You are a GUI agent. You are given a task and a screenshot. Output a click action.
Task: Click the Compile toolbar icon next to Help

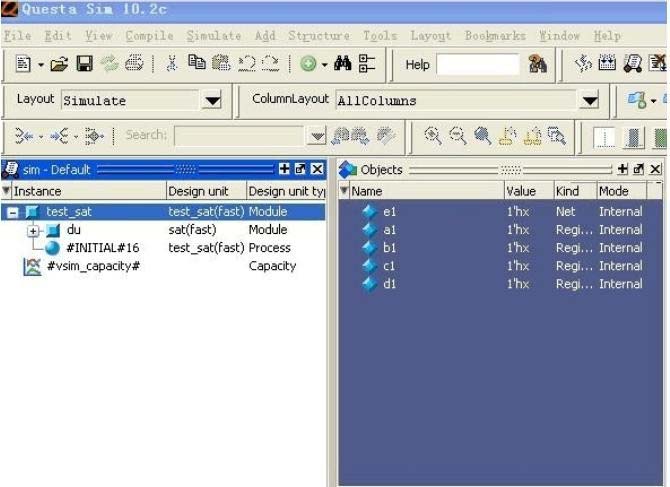(x=583, y=64)
